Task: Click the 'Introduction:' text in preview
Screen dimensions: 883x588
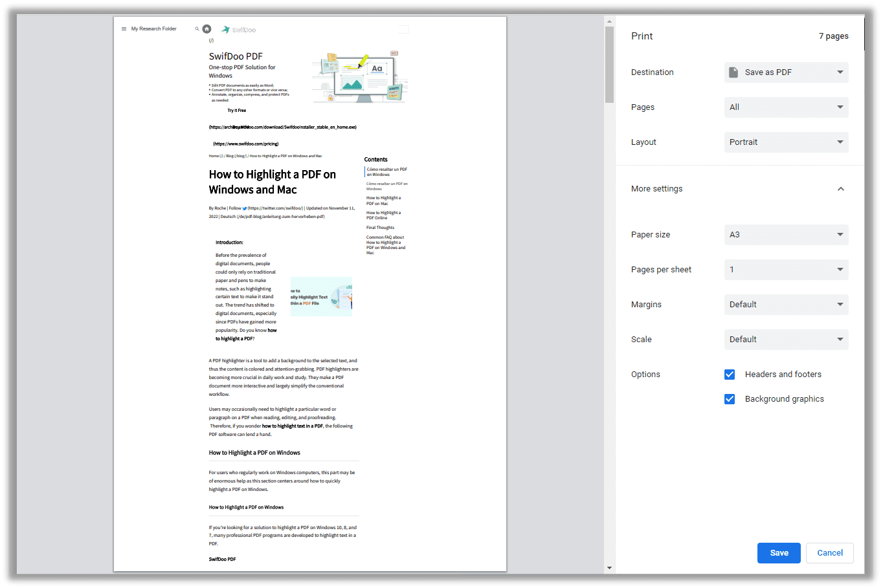Action: pyautogui.click(x=229, y=243)
